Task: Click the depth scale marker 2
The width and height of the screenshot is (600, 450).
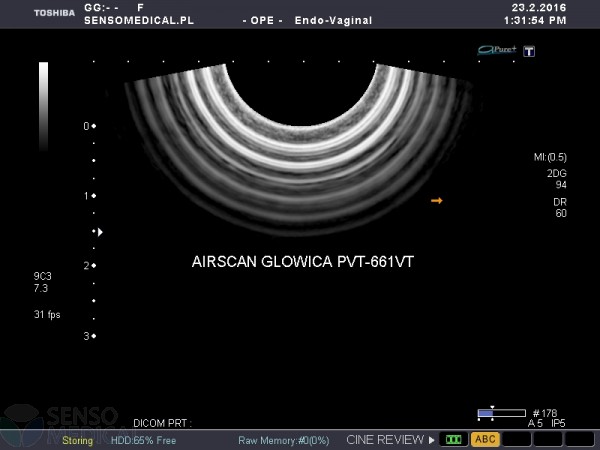Action: 88,266
